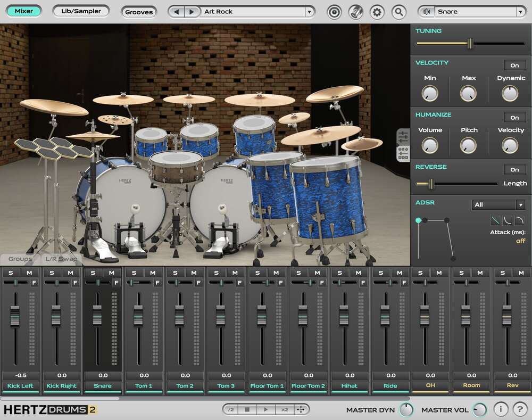Turn on the Reverse section
The height and width of the screenshot is (420, 532).
[514, 169]
